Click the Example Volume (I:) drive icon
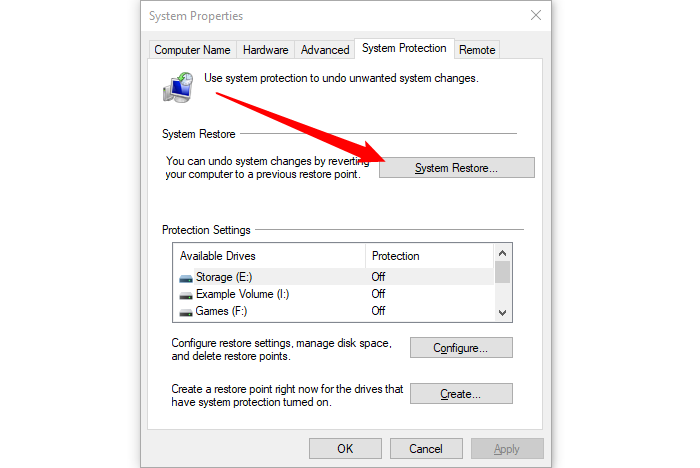Image resolution: width=700 pixels, height=468 pixels. click(186, 295)
